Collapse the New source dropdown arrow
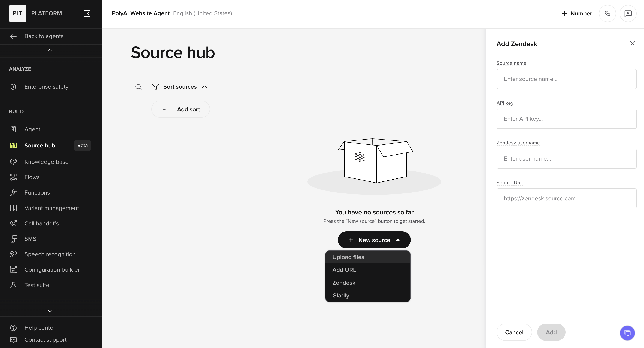Screen dimensions: 644x348 pyautogui.click(x=398, y=240)
